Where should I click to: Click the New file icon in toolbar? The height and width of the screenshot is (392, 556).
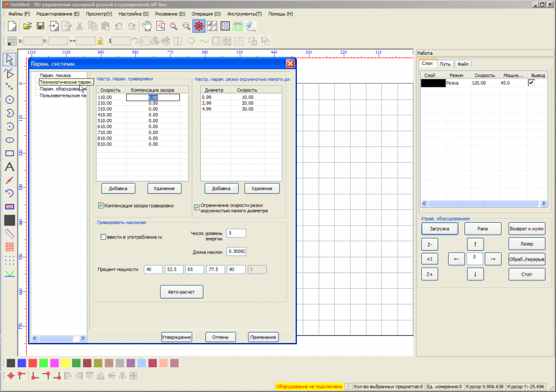(x=12, y=26)
